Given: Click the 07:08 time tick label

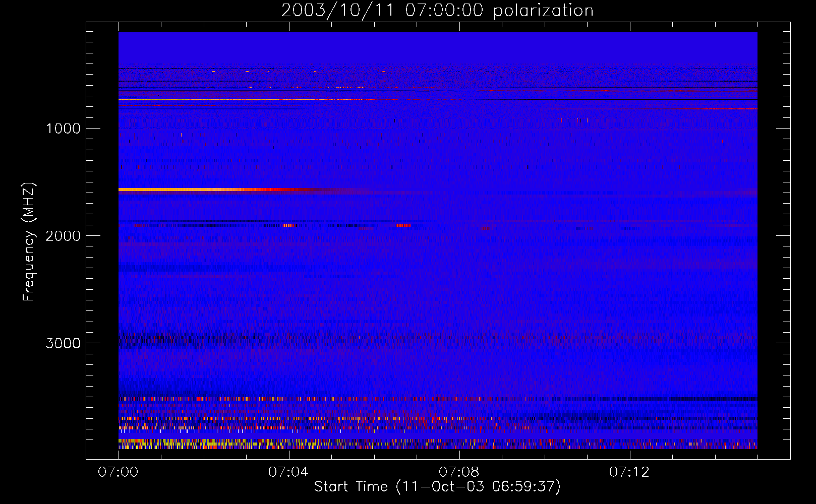Looking at the screenshot, I should pos(459,472).
